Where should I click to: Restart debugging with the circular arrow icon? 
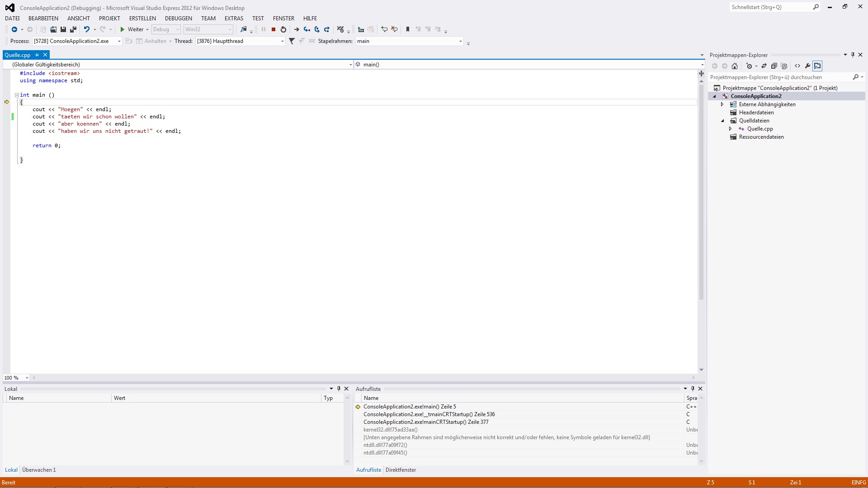283,29
